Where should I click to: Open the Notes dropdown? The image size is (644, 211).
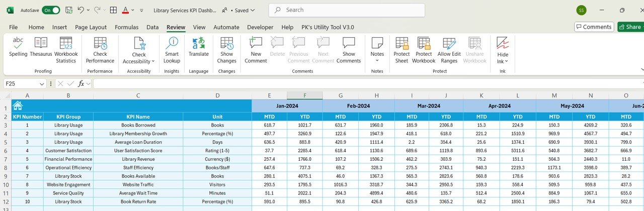coord(377,61)
